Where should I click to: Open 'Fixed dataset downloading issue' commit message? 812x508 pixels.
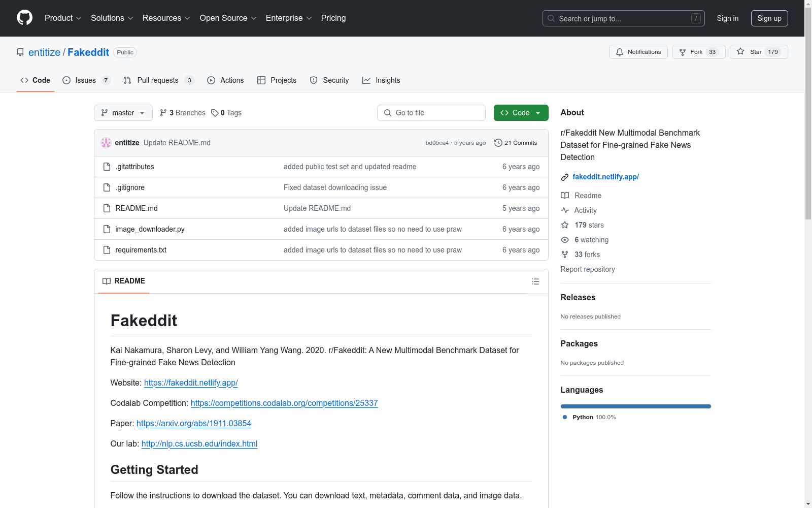[335, 187]
